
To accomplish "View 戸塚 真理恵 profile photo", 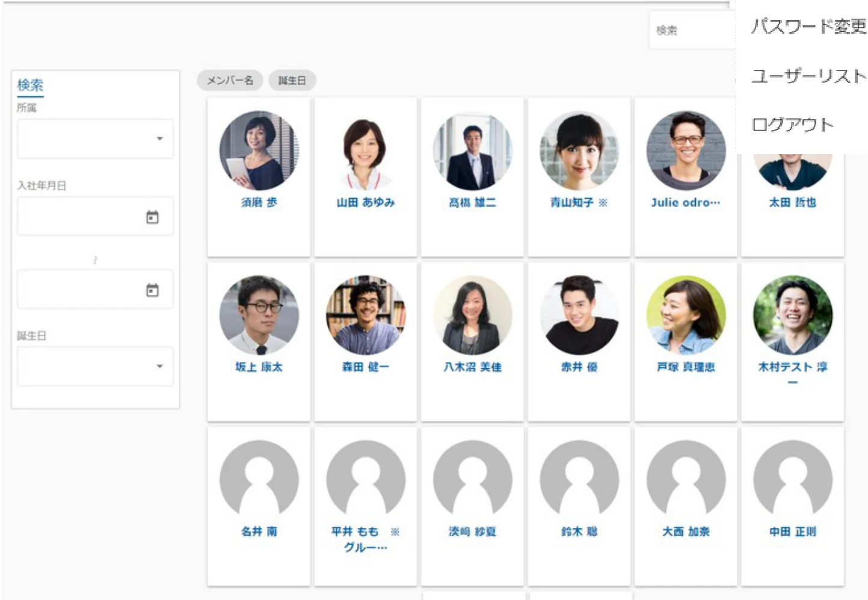I will tap(686, 315).
